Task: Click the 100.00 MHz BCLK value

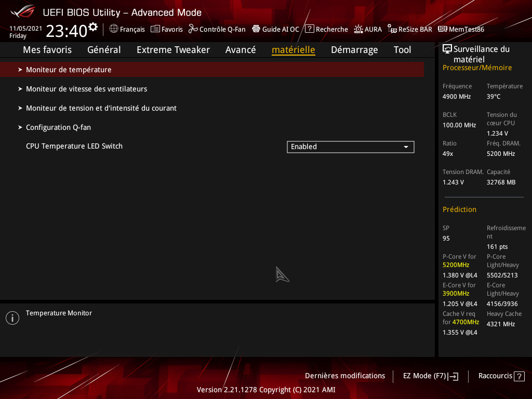Action: 459,125
